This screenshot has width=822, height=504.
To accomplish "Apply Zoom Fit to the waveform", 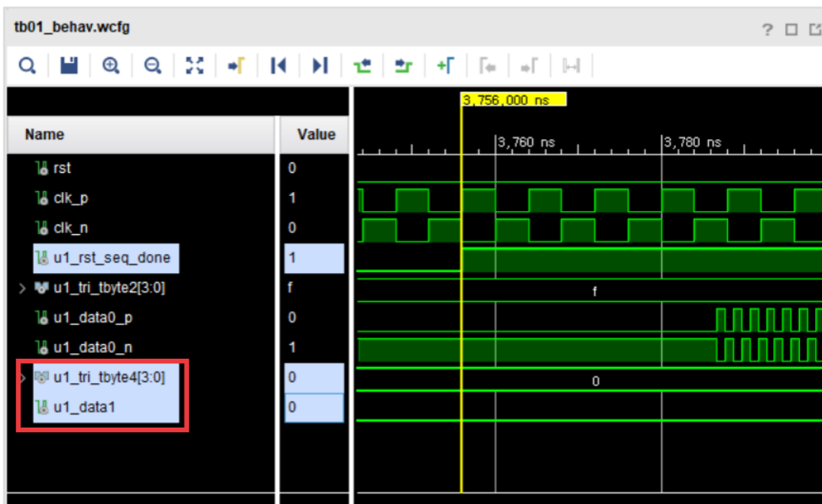I will [193, 66].
